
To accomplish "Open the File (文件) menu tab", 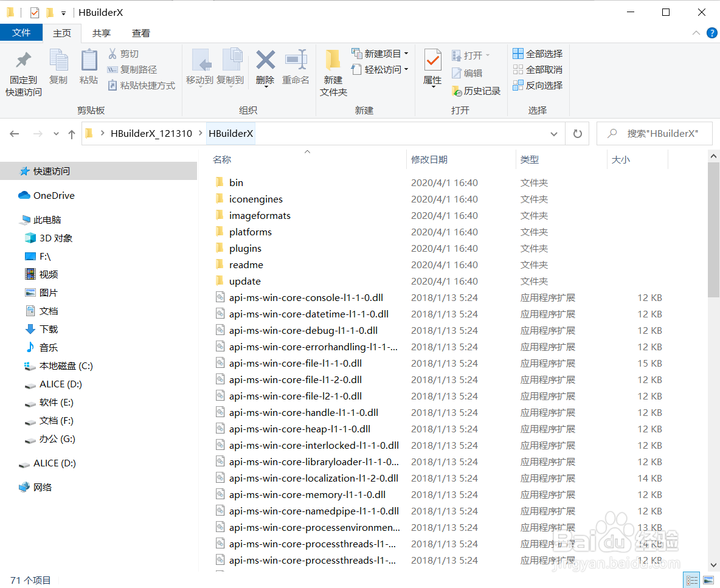I will [21, 33].
